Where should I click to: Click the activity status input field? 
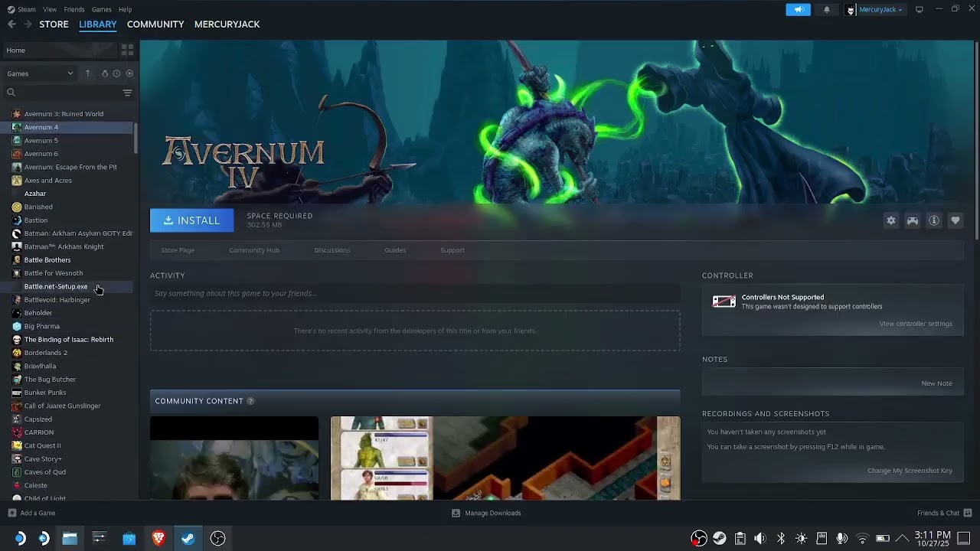click(415, 293)
